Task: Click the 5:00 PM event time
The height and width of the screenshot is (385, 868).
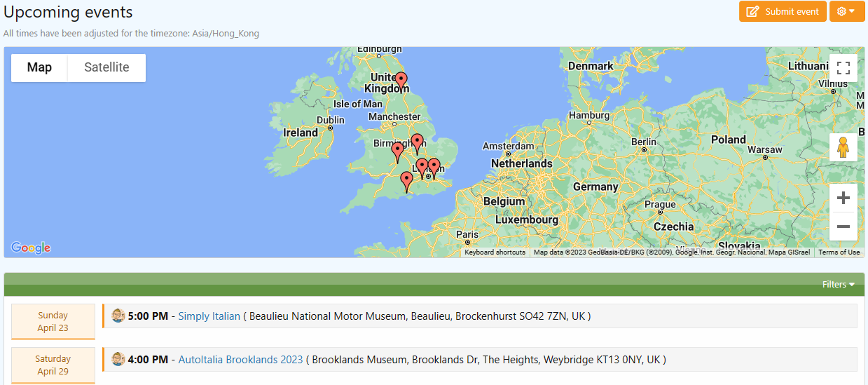Action: [x=148, y=316]
